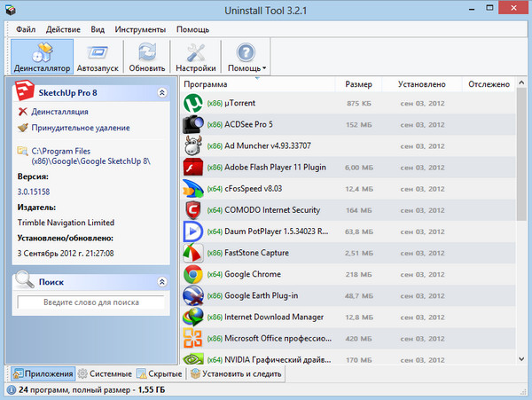Click the SketchUp Pro 8 red logo icon
The width and height of the screenshot is (532, 400).
(x=24, y=90)
